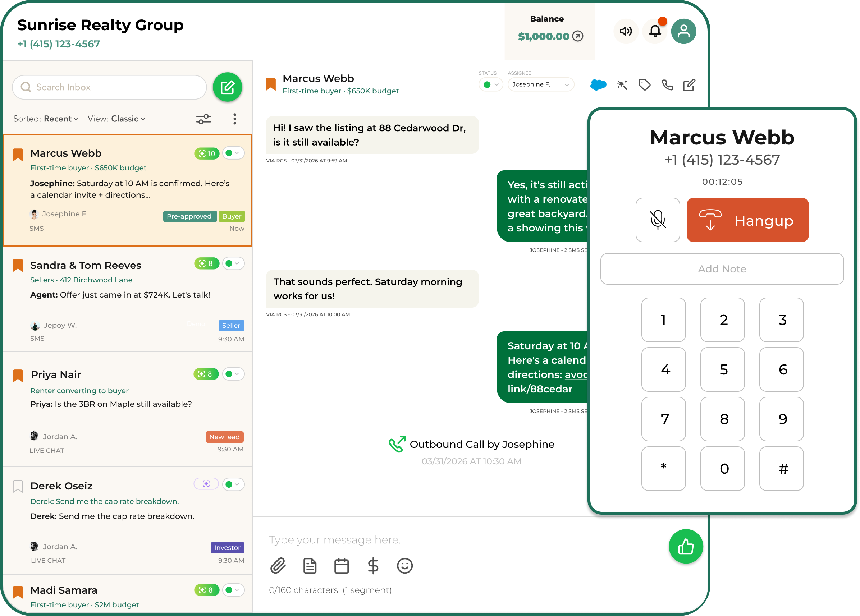The width and height of the screenshot is (860, 616).
Task: Click the Buyer tag on Marcus Webb
Action: pos(232,216)
